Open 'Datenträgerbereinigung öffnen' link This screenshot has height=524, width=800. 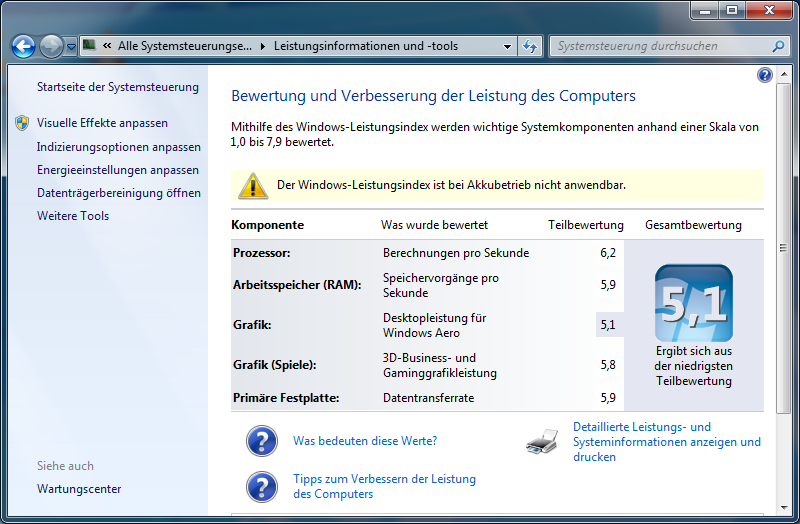pyautogui.click(x=118, y=193)
